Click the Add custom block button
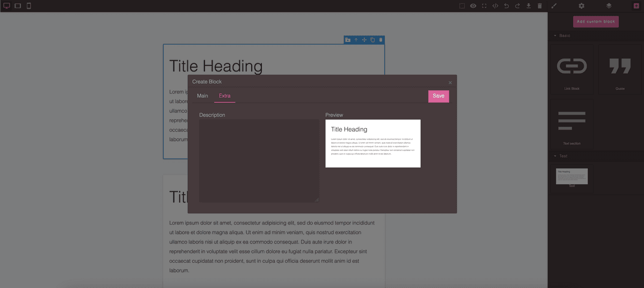The width and height of the screenshot is (644, 288). click(x=596, y=21)
